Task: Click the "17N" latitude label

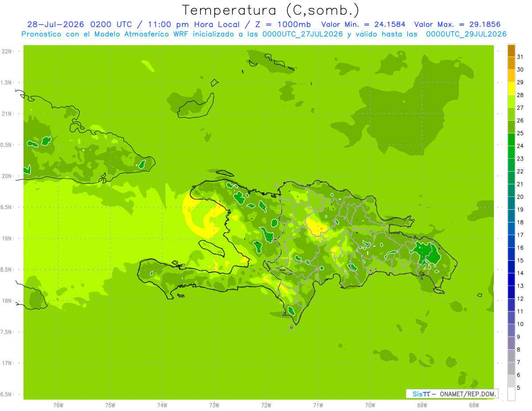Action: (6, 363)
